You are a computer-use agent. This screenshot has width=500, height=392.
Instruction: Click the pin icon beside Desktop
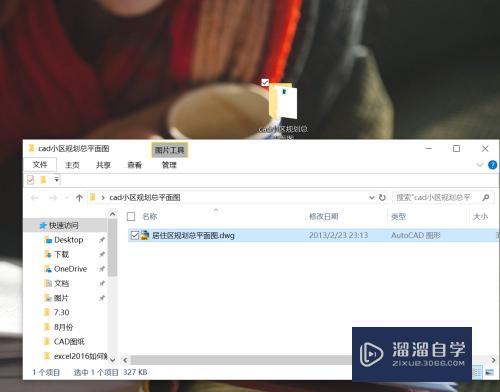(x=102, y=240)
